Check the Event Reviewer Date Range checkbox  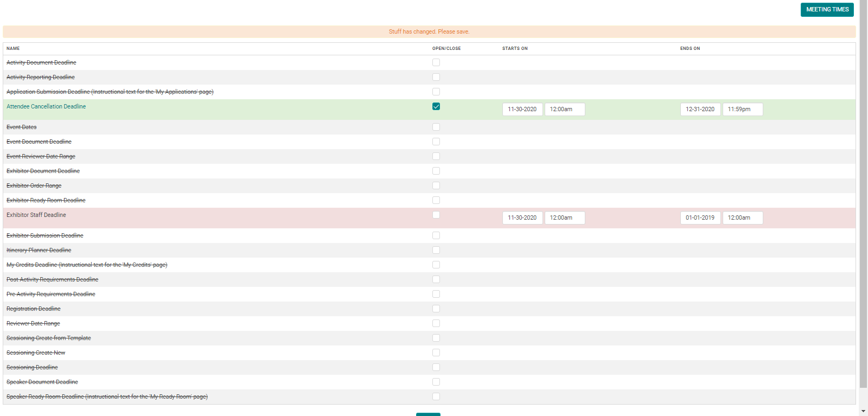click(436, 156)
